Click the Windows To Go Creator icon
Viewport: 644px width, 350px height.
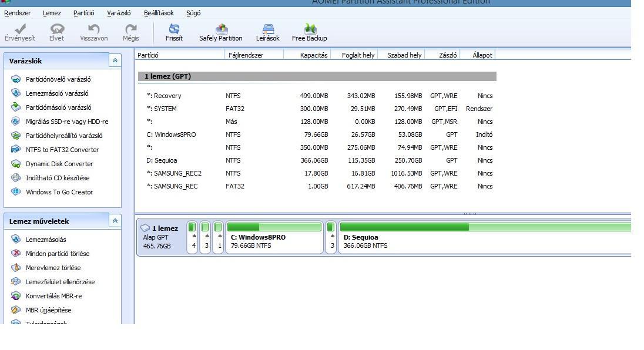(16, 191)
